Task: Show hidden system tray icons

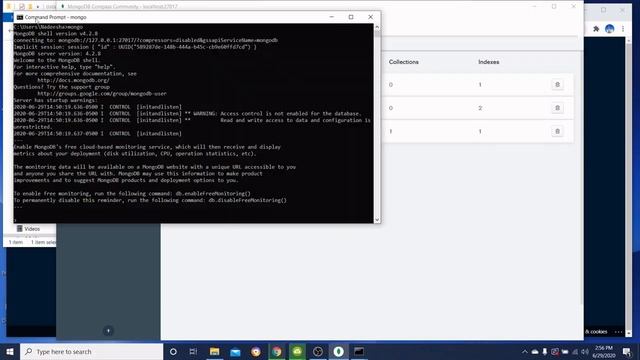Action: tap(524, 351)
